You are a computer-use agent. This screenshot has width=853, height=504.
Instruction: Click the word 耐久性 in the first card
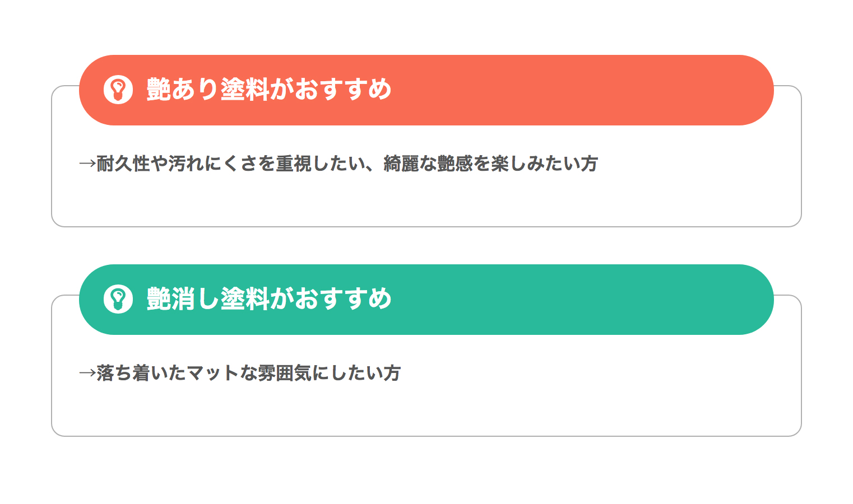(x=123, y=164)
